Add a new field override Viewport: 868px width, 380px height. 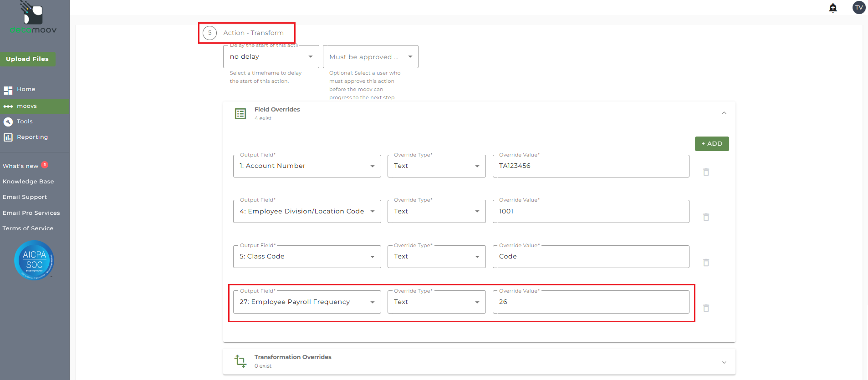(712, 144)
